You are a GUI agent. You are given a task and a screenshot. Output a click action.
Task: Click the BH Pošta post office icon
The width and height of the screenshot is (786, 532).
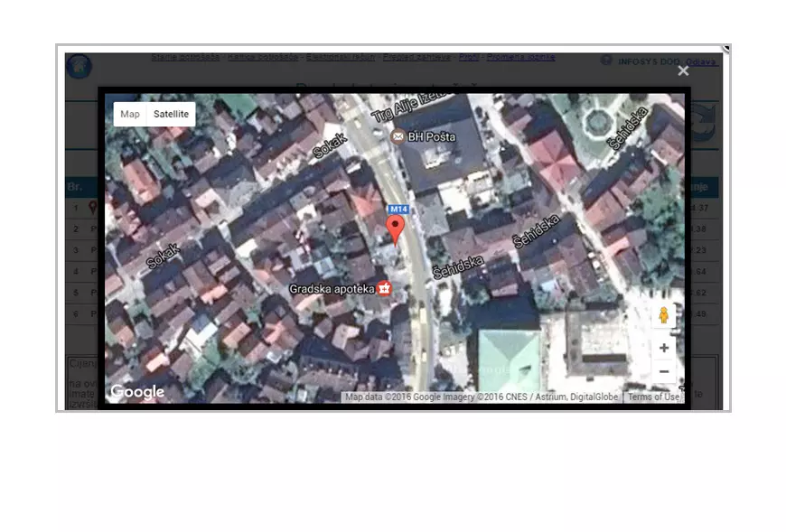tap(398, 136)
